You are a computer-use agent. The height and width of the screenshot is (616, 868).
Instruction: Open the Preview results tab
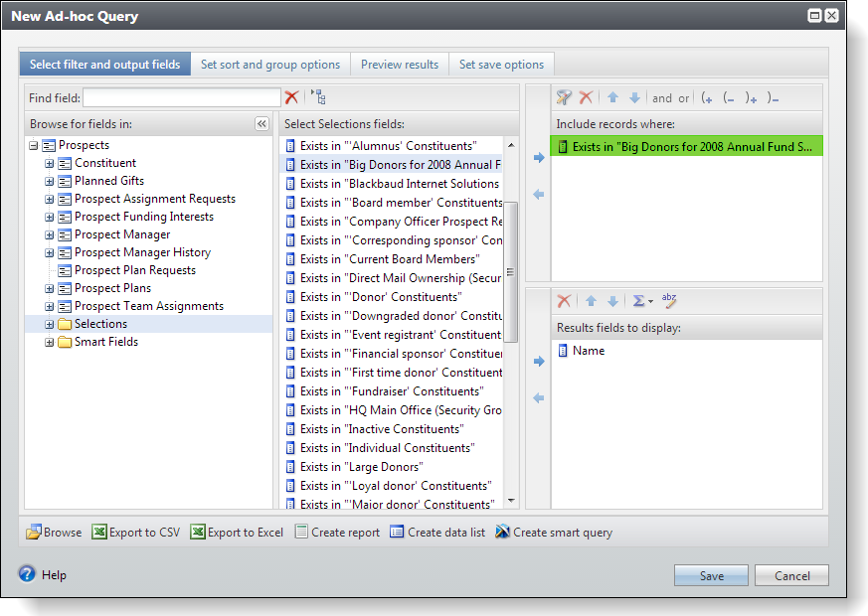pyautogui.click(x=399, y=65)
